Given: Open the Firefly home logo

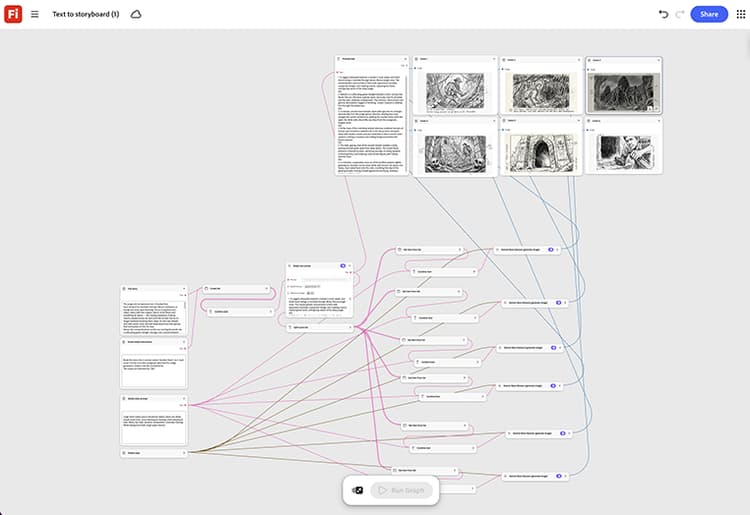Looking at the screenshot, I should click(x=13, y=14).
